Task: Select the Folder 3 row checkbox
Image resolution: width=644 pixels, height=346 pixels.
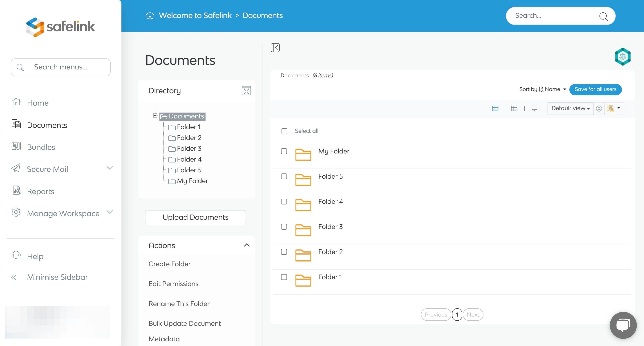Action: click(284, 227)
